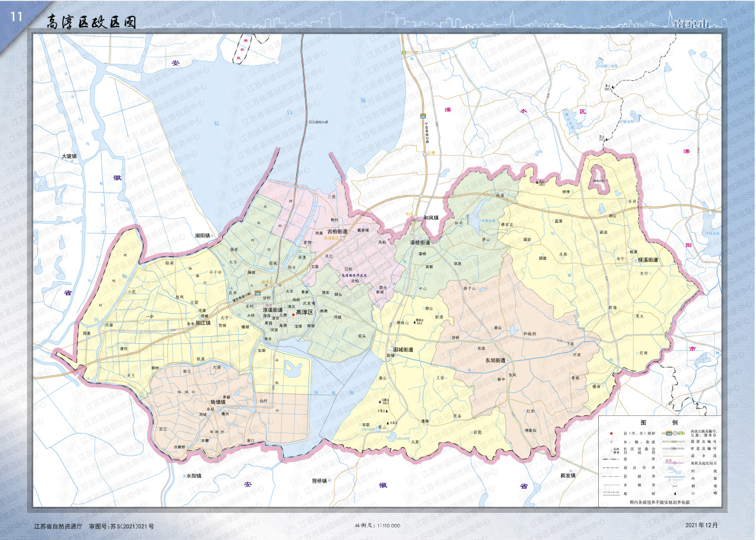Click the black mountain peak triangle in legend

(675, 493)
